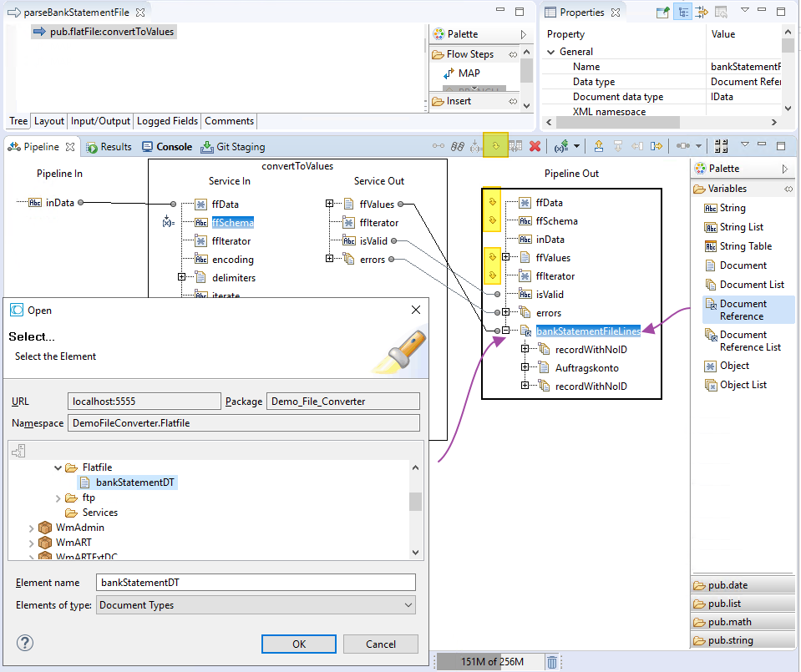Select String Table in the Variables palette
This screenshot has height=672, width=801.
[x=743, y=245]
